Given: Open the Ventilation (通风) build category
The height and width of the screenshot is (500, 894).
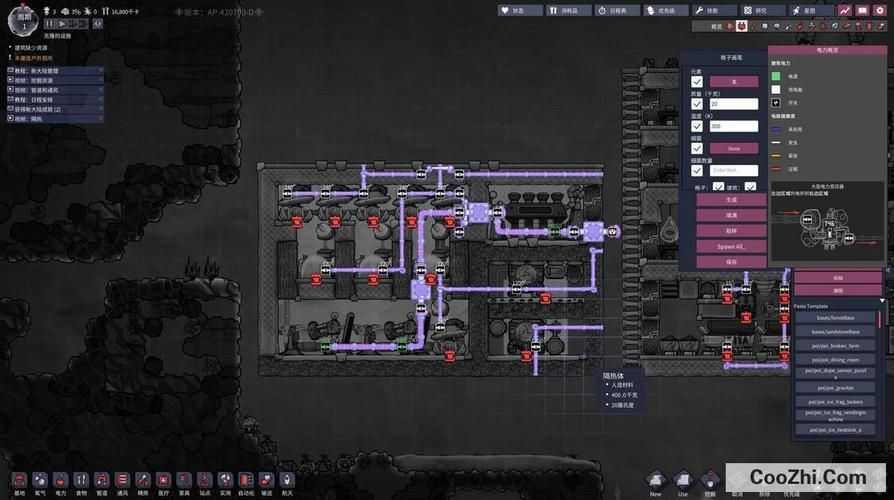Looking at the screenshot, I should click(x=122, y=481).
